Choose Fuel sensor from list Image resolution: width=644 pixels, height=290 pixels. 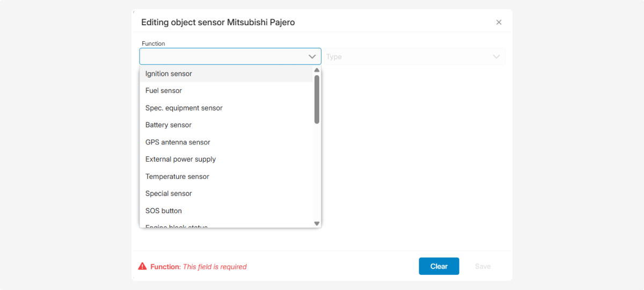(164, 91)
